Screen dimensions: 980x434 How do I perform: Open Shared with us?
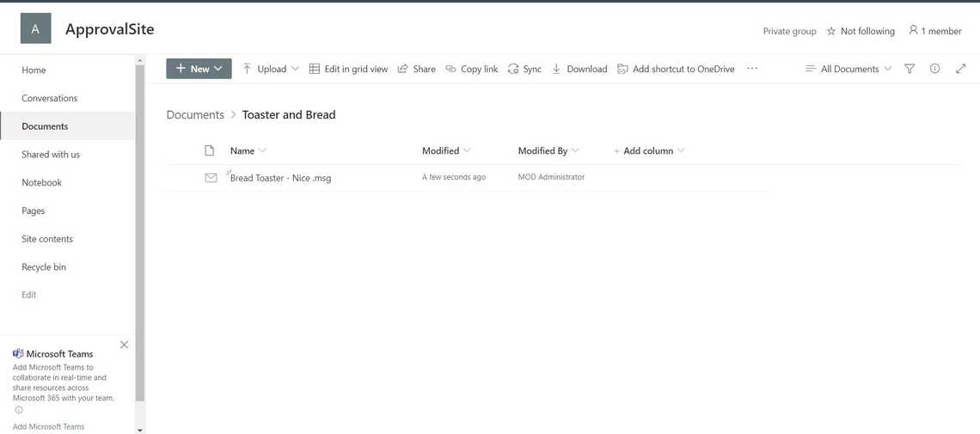[x=51, y=154]
